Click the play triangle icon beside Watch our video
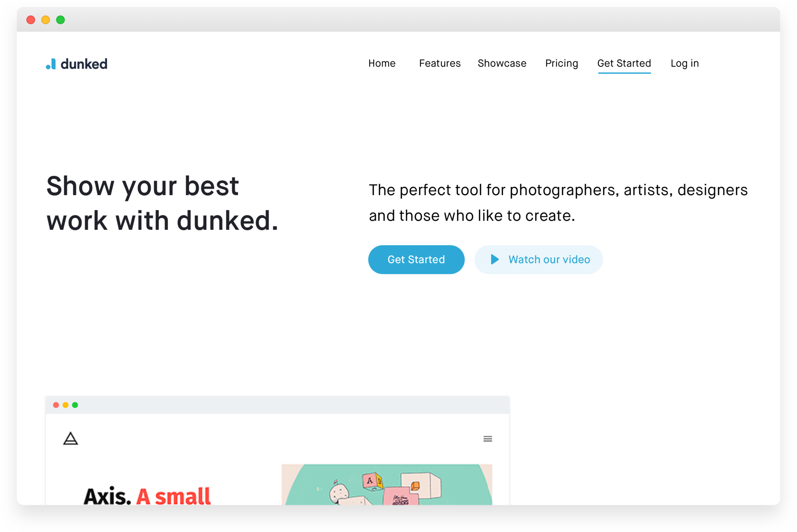Viewport: 797px width, 532px height. 495,260
